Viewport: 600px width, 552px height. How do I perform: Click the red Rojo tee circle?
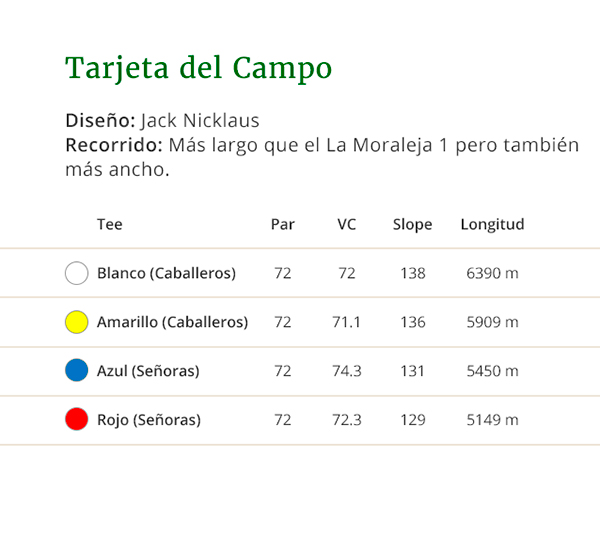(77, 419)
